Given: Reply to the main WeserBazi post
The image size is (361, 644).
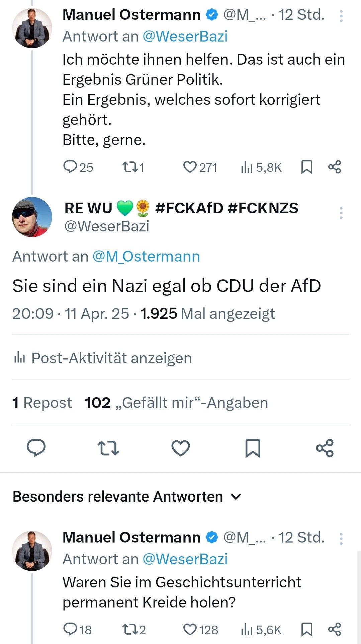Looking at the screenshot, I should [x=36, y=448].
